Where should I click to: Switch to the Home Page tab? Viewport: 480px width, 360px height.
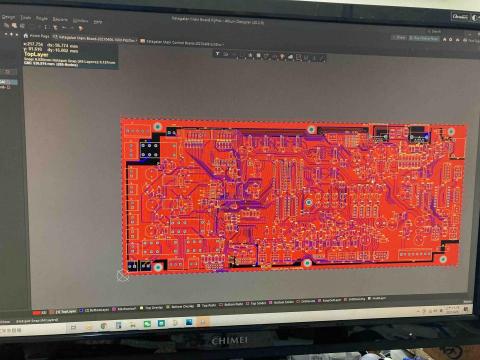(36, 36)
